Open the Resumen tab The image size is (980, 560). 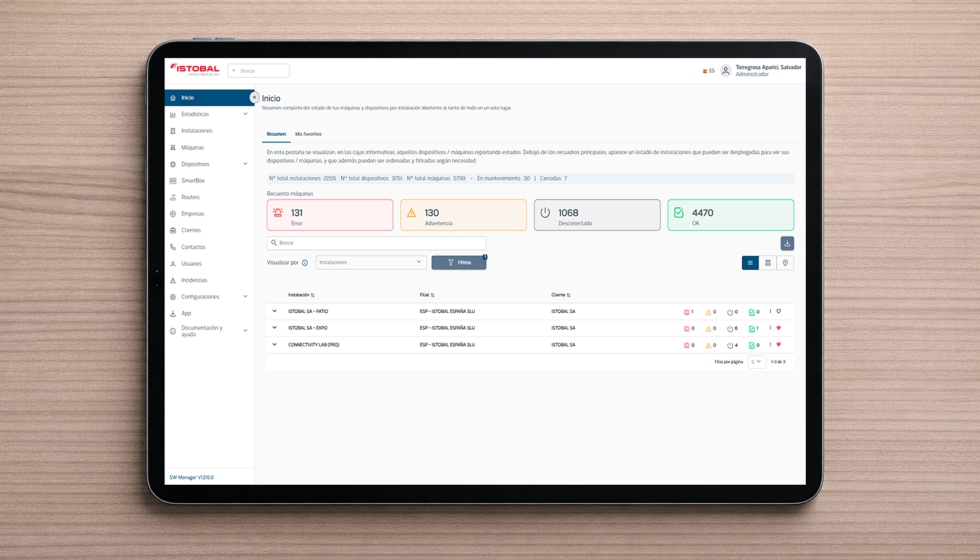pos(276,134)
